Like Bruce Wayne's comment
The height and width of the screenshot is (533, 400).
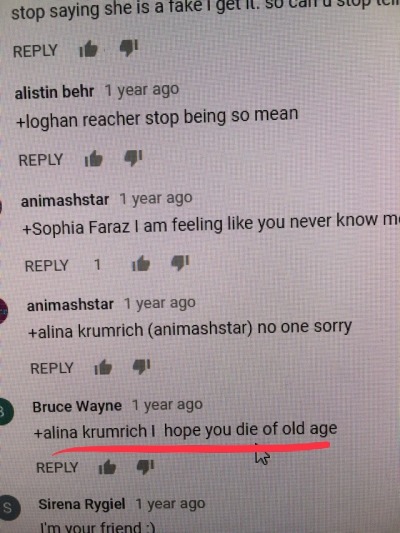coord(107,467)
